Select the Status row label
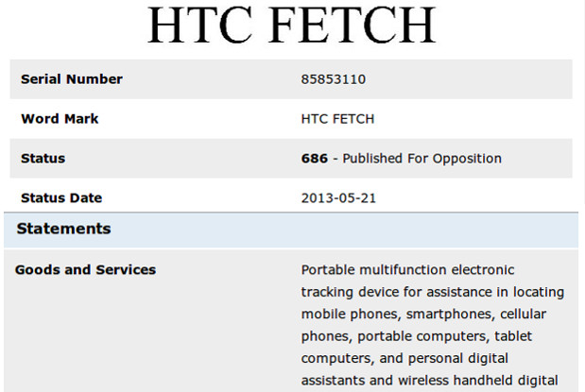Image resolution: width=585 pixels, height=392 pixels. [x=43, y=159]
